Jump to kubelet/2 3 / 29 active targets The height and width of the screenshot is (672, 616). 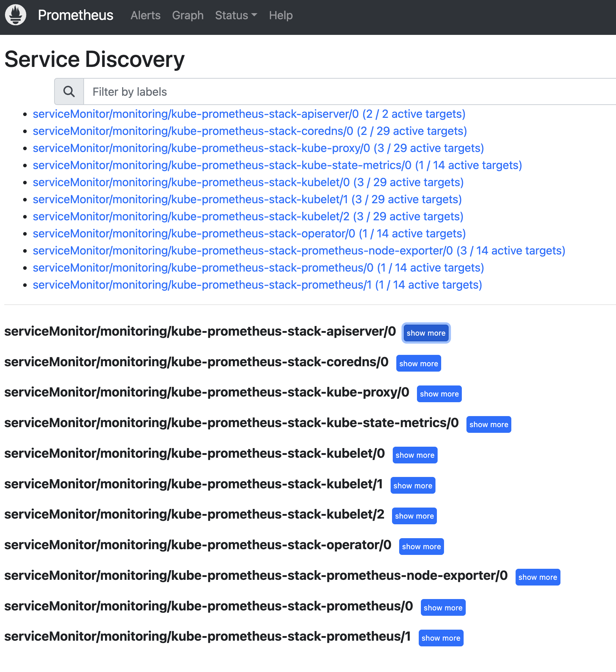pos(248,216)
